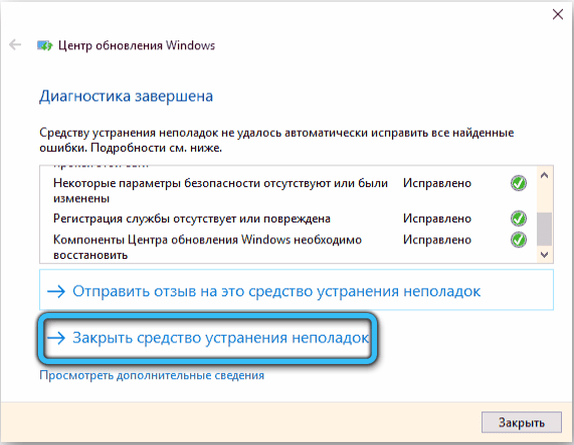The image size is (574, 445).
Task: Click the arrow icon before 'Отправить отзыв'
Action: pos(56,292)
